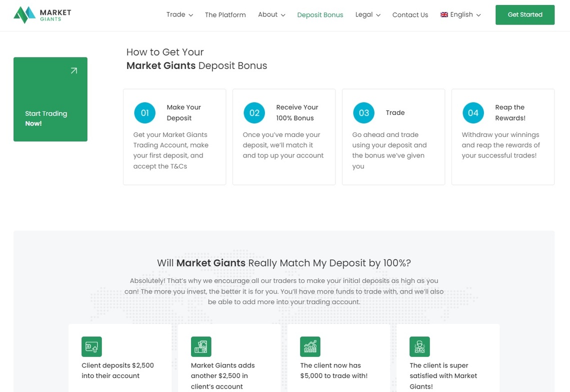This screenshot has width=570, height=392.
Task: Click the 'Absolutely! That's why we encourage' paragraph
Action: click(x=284, y=291)
